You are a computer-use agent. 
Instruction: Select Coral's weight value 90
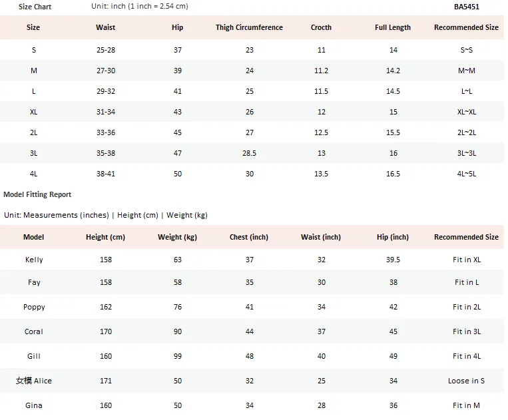tap(178, 331)
